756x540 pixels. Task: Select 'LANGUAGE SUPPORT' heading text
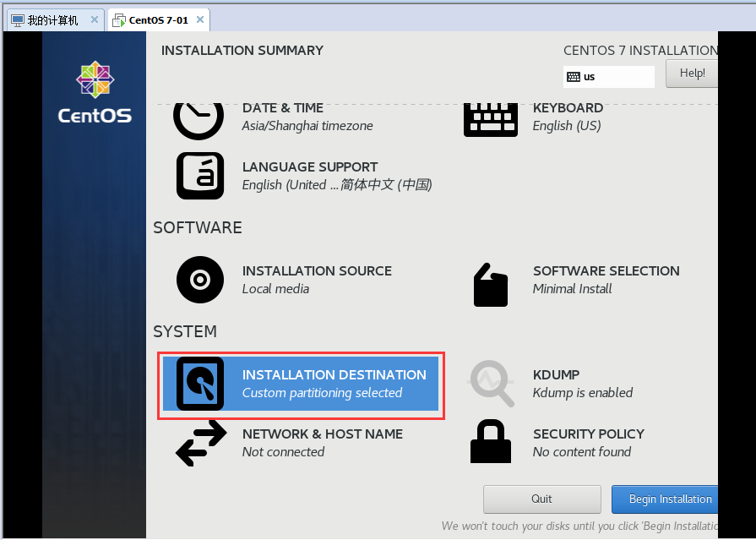click(310, 167)
